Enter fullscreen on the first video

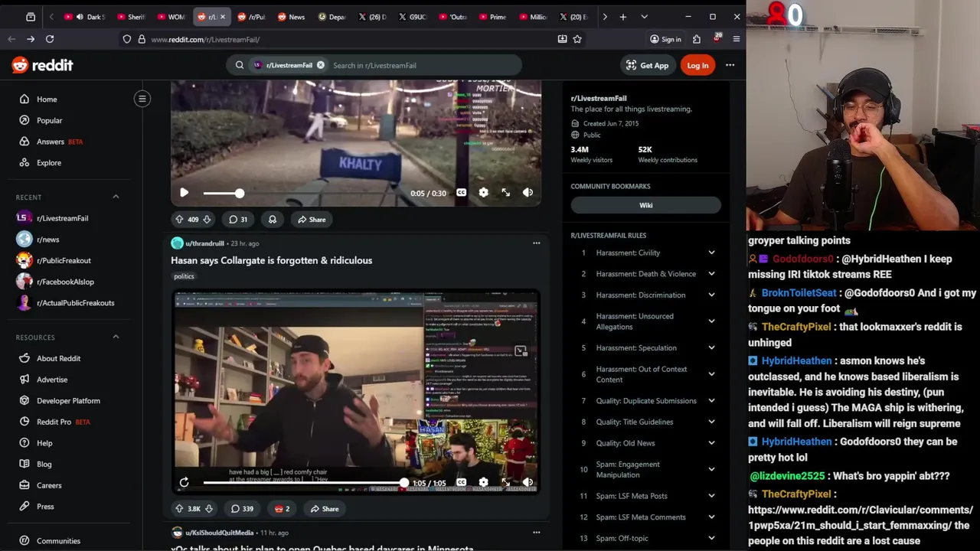(x=505, y=193)
